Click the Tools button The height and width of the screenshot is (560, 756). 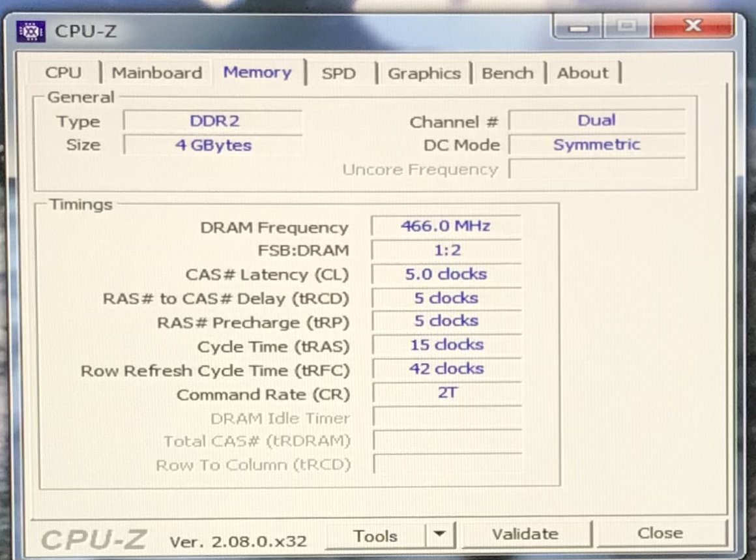(x=375, y=537)
